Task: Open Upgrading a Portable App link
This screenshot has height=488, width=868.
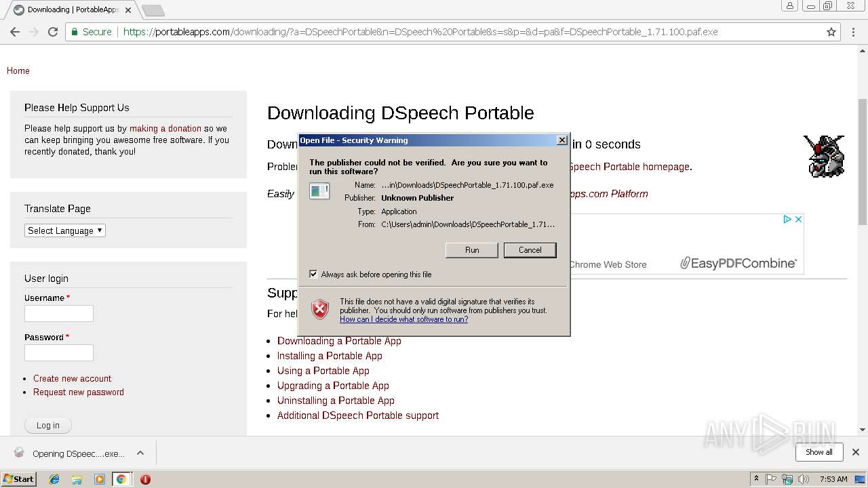Action: tap(333, 386)
